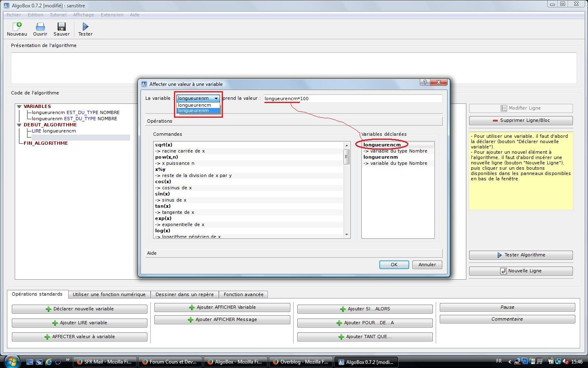Expand the Aide section in dialog
The width and height of the screenshot is (588, 368).
tap(294, 253)
